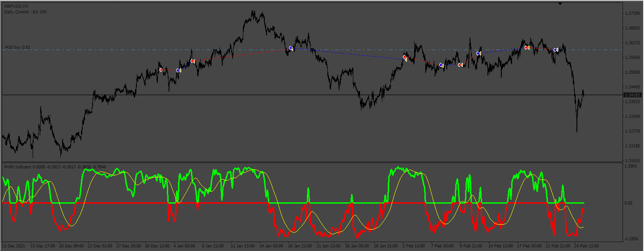Click the 1.36805 price scale label
The height and width of the screenshot is (251, 644).
click(x=633, y=28)
